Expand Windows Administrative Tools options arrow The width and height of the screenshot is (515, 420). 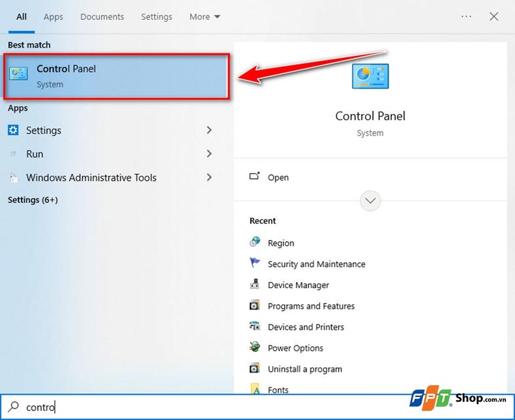pyautogui.click(x=209, y=178)
